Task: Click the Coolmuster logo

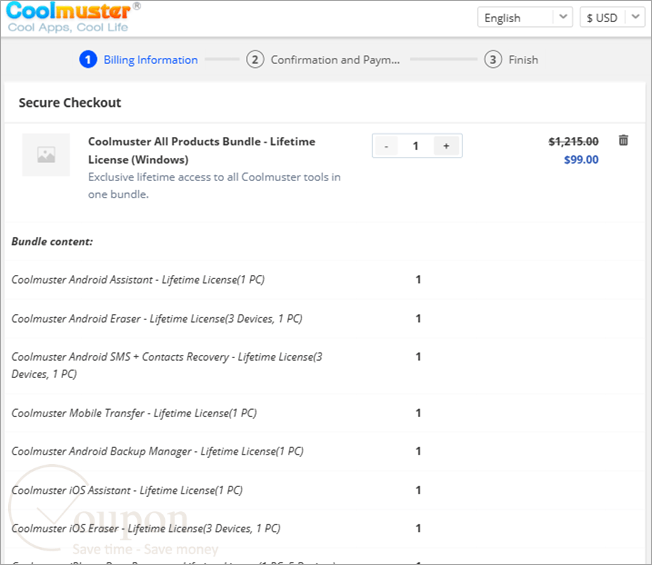Action: [x=73, y=17]
